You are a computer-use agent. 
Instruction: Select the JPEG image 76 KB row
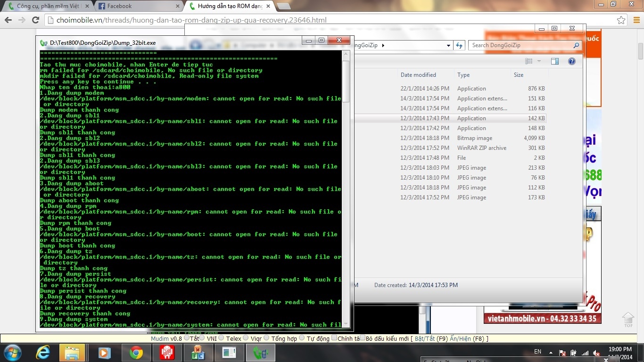coord(450,178)
